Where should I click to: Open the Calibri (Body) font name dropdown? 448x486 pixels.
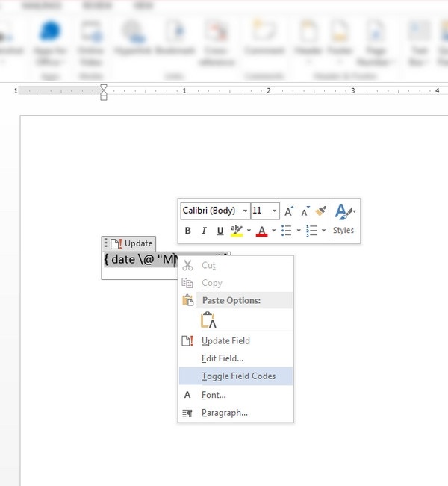coord(245,211)
